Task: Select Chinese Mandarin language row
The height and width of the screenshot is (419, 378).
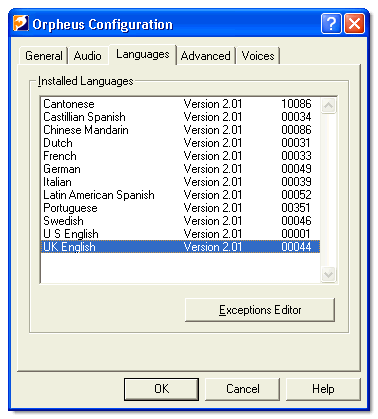Action: coord(180,130)
